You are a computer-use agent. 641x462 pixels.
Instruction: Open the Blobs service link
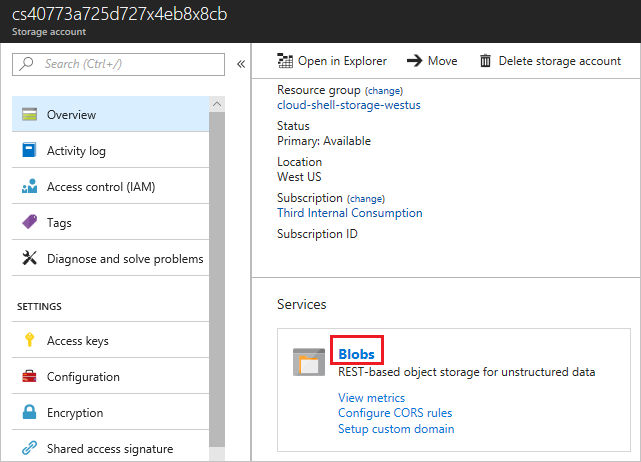(357, 354)
